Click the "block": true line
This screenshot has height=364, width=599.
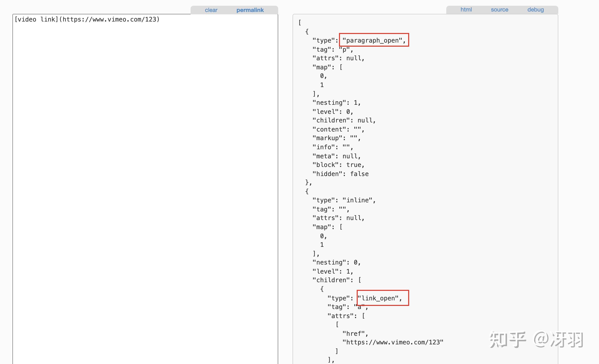click(338, 165)
